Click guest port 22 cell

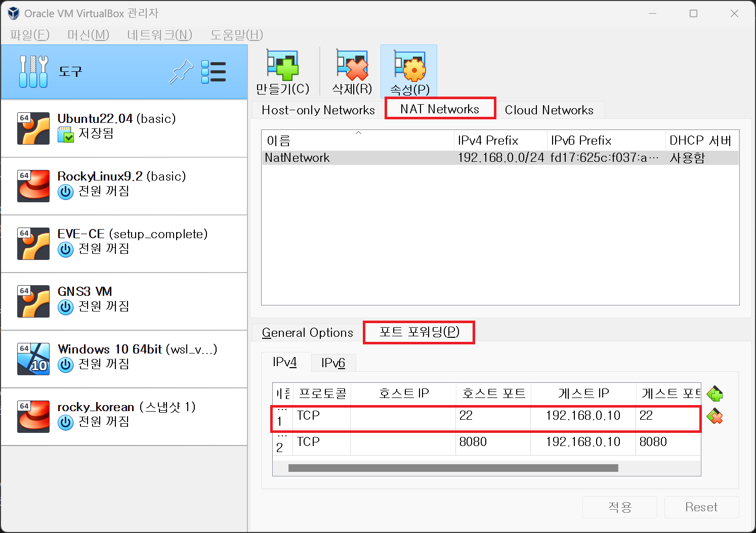click(x=668, y=416)
